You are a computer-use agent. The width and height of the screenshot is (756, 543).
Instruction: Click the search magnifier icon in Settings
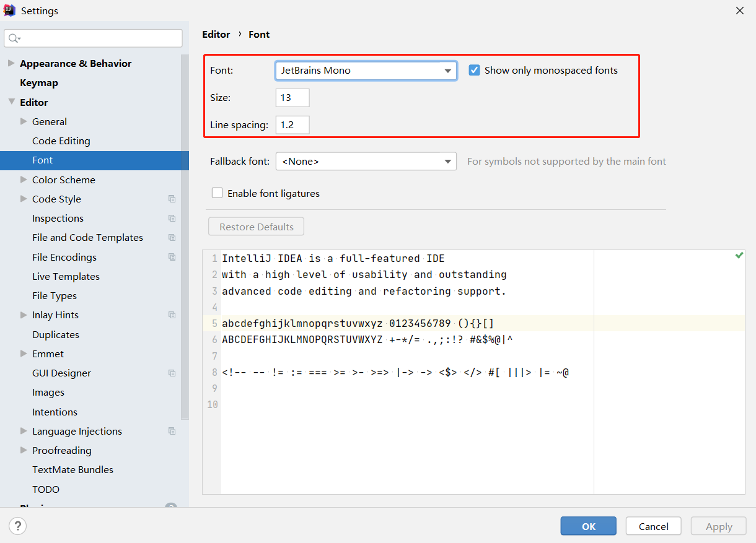tap(14, 38)
